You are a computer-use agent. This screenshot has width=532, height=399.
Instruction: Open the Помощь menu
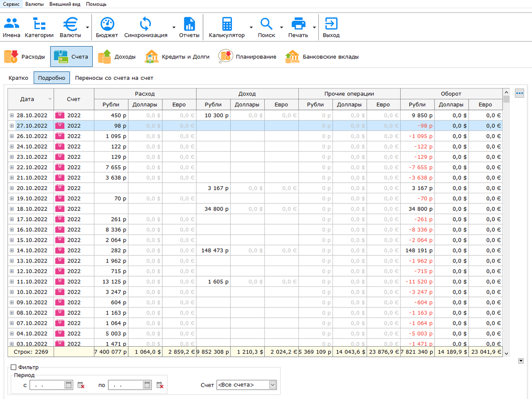[x=96, y=4]
